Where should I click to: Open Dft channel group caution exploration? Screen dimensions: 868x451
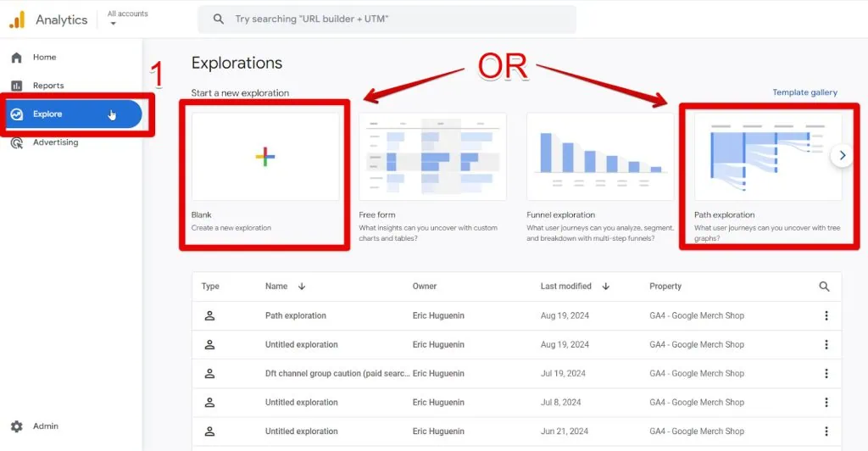[x=337, y=374]
